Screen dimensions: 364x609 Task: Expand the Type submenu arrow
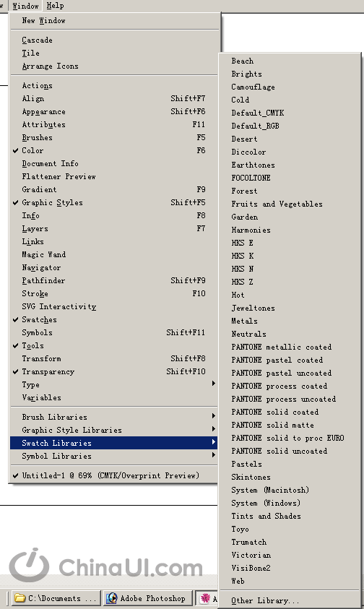[x=213, y=384]
